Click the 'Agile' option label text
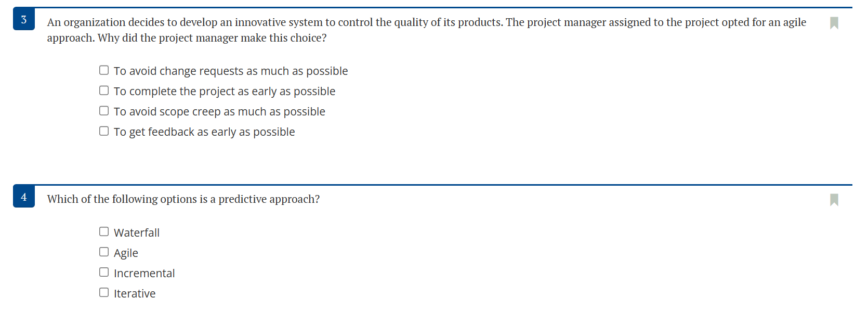The height and width of the screenshot is (336, 868). click(126, 253)
